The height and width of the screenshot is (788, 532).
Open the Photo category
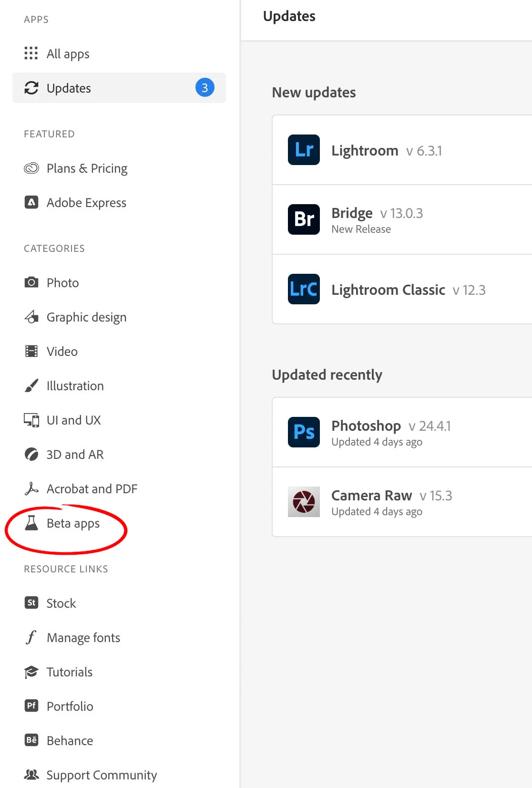tap(119, 282)
